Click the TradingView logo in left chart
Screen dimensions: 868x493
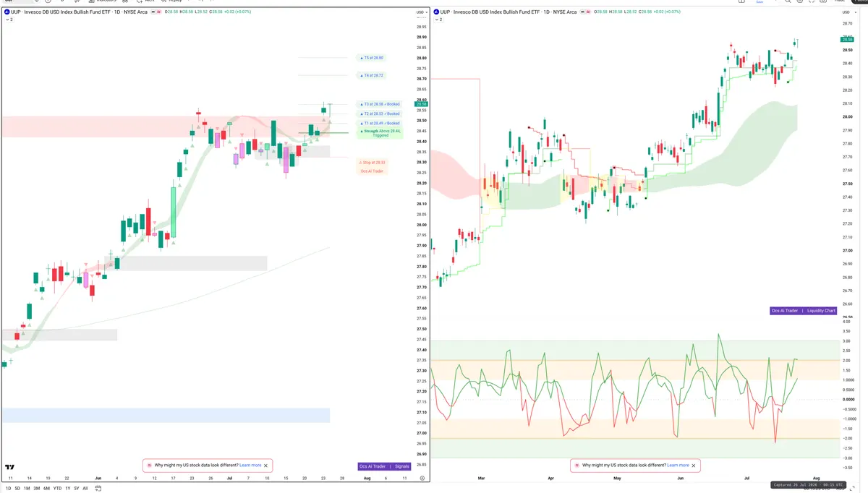coord(9,468)
